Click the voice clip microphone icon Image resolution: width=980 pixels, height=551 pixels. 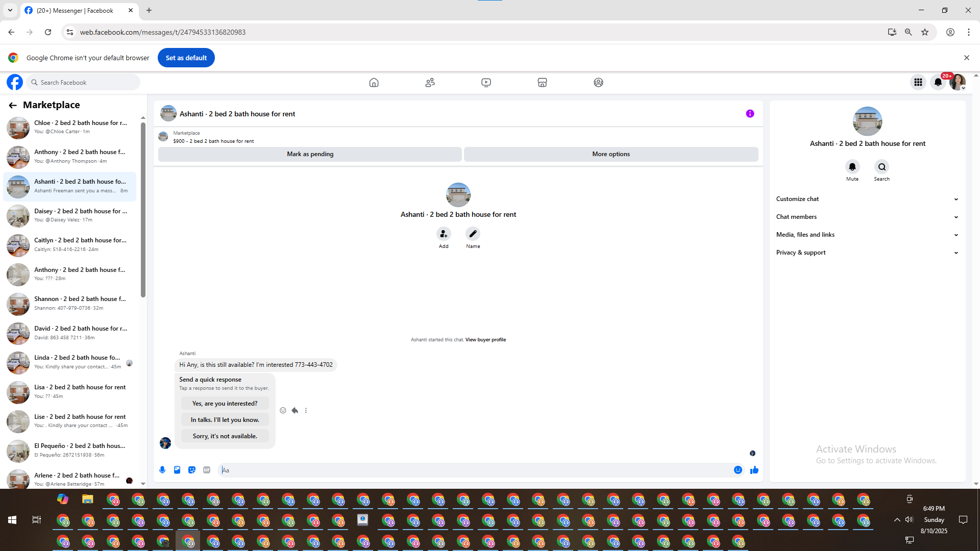pyautogui.click(x=162, y=470)
